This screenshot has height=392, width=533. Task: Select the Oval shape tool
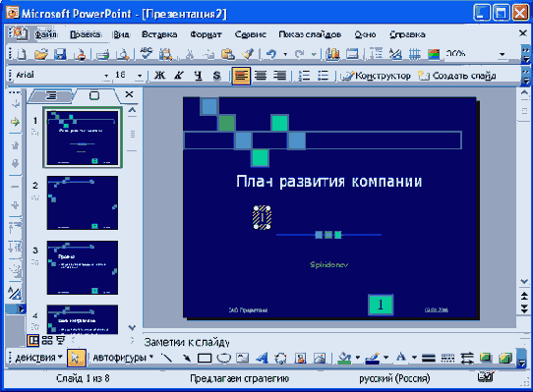223,358
